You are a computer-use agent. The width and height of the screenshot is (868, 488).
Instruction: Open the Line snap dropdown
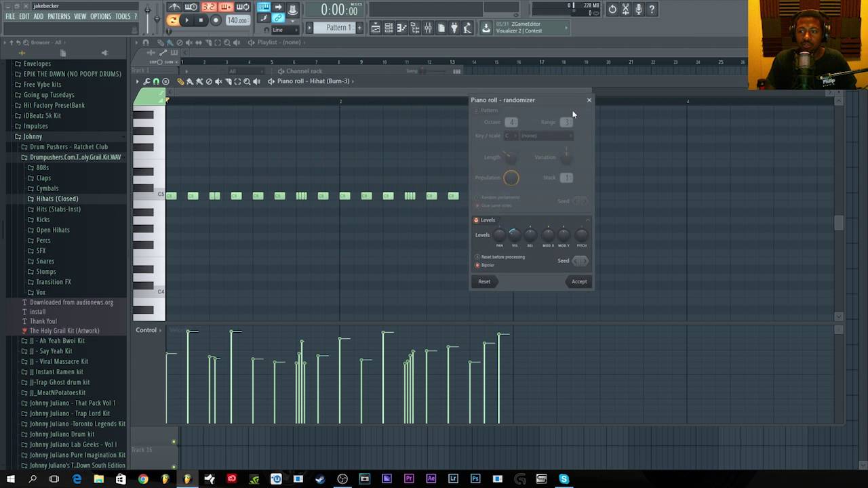click(x=286, y=30)
